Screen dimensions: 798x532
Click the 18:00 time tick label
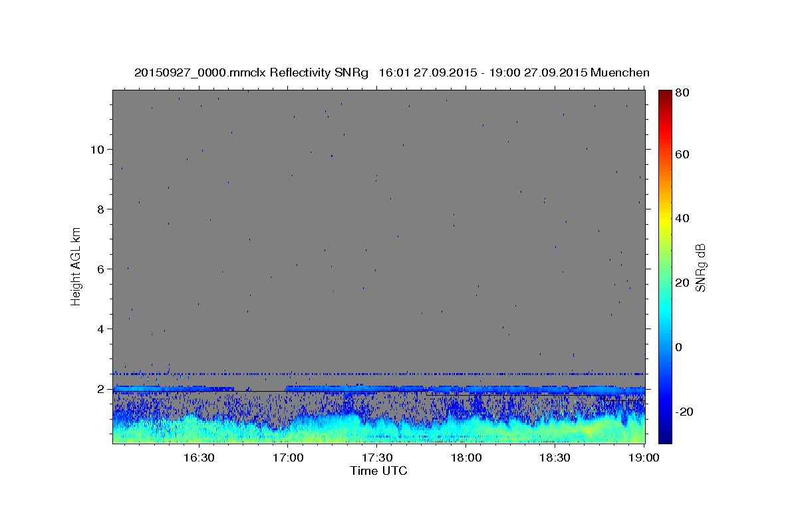466,458
